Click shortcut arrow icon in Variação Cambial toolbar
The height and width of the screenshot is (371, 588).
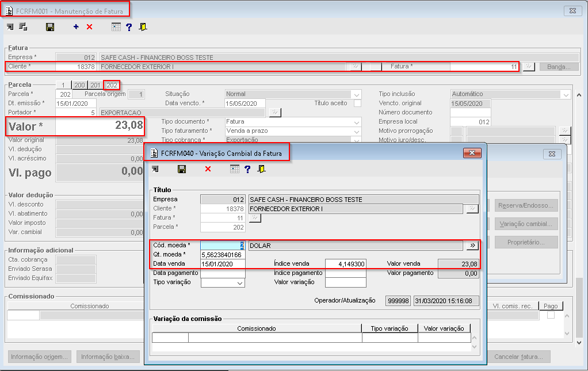[x=155, y=169]
